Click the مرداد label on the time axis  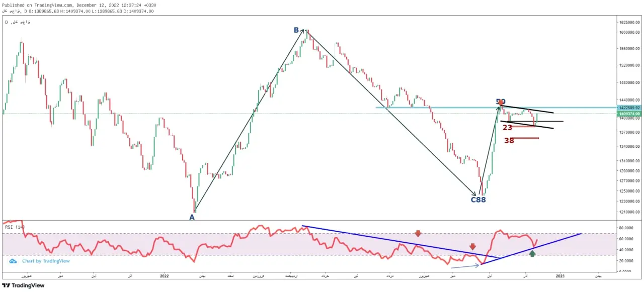[390, 276]
